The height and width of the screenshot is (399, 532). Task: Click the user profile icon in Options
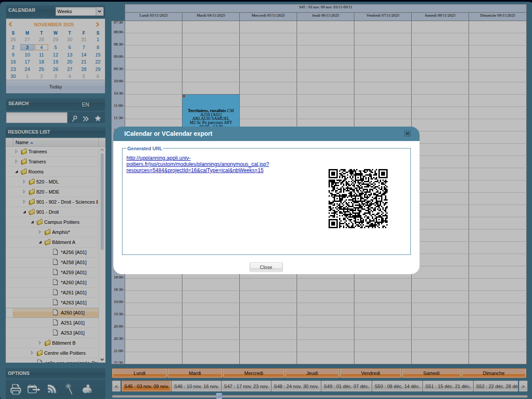[x=87, y=389]
